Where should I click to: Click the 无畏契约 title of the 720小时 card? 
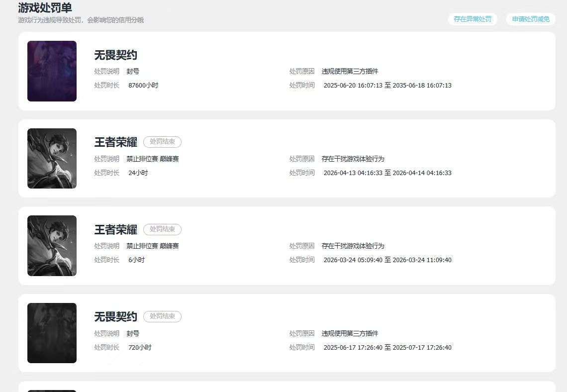[x=116, y=317]
